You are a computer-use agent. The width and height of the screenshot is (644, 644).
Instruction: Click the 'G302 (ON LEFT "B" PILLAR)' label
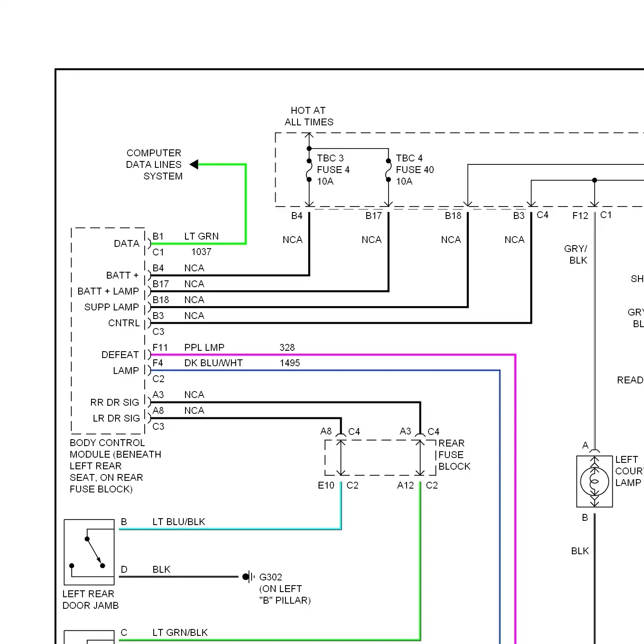point(285,589)
